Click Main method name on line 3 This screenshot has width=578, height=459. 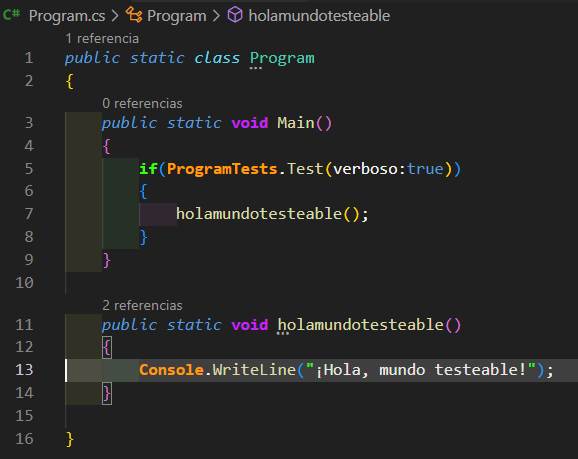(296, 123)
